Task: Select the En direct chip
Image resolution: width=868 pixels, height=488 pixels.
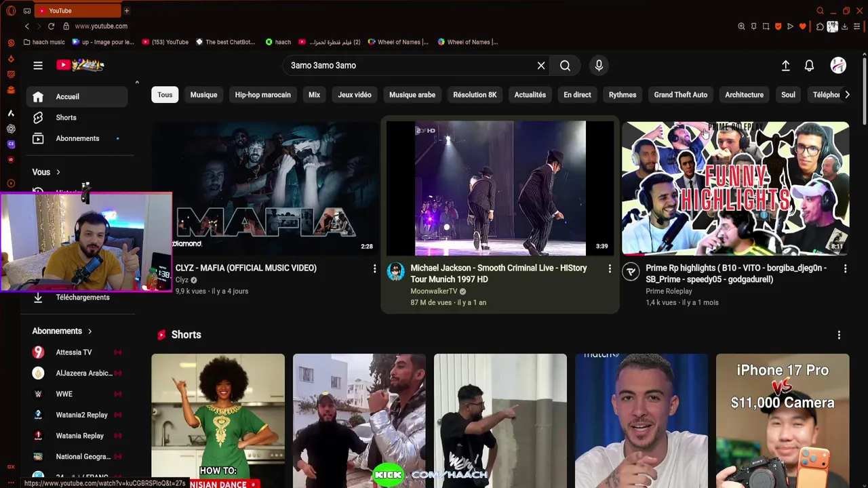Action: [577, 95]
